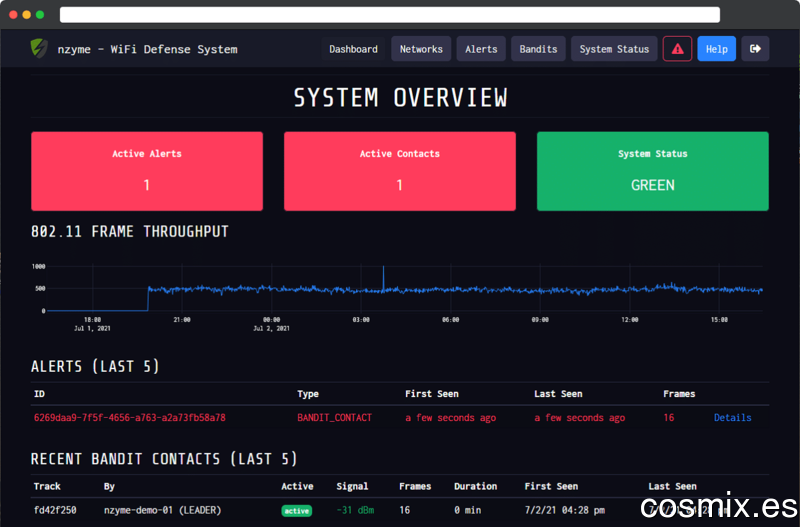Click the green active badge for fd42f250

[296, 510]
